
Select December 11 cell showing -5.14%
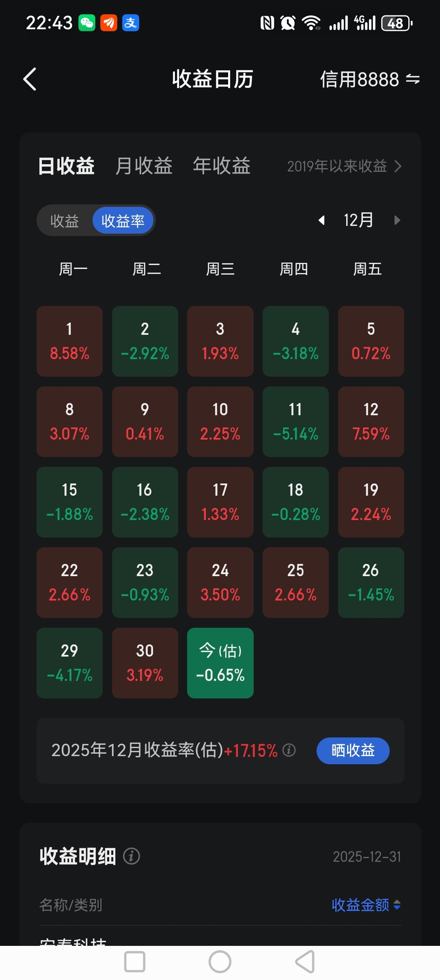pyautogui.click(x=295, y=422)
